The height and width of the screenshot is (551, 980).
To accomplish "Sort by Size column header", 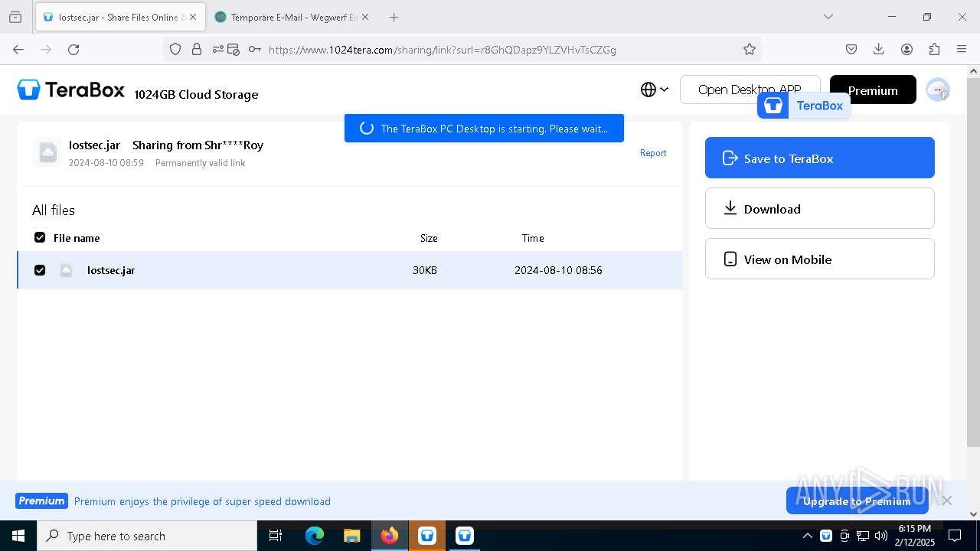I will [429, 238].
